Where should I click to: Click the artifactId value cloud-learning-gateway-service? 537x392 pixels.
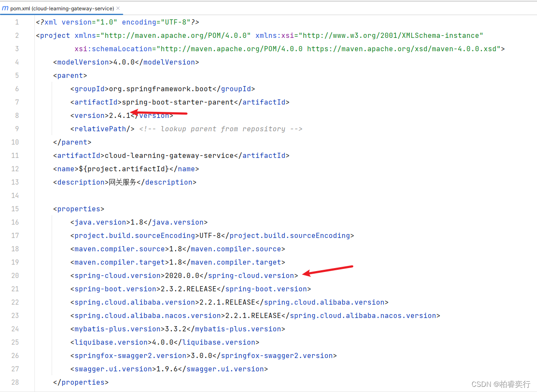(x=169, y=155)
